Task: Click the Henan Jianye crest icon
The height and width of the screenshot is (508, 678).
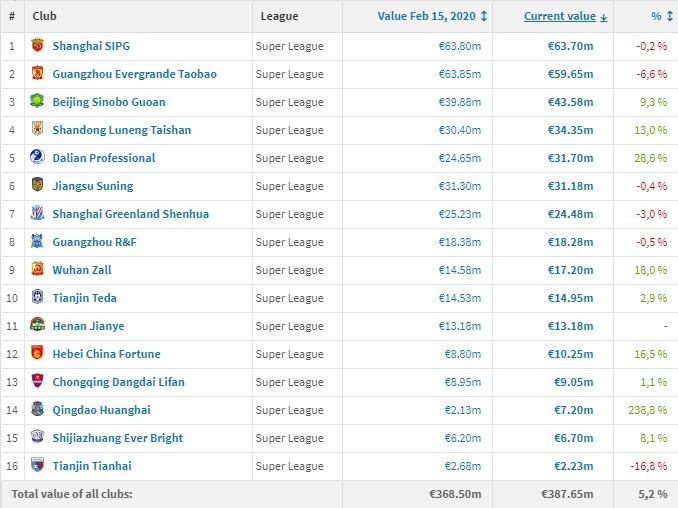Action: (37, 326)
